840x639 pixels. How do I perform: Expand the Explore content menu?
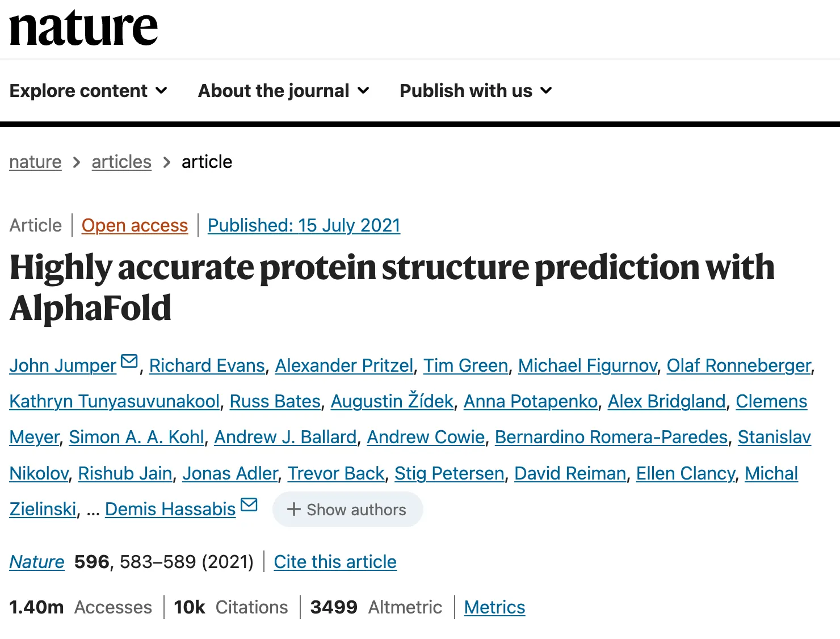tap(89, 91)
